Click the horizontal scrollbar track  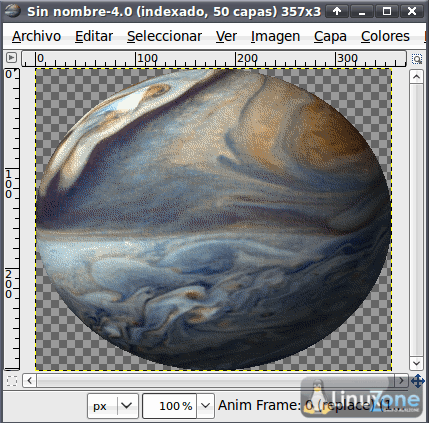(x=215, y=380)
